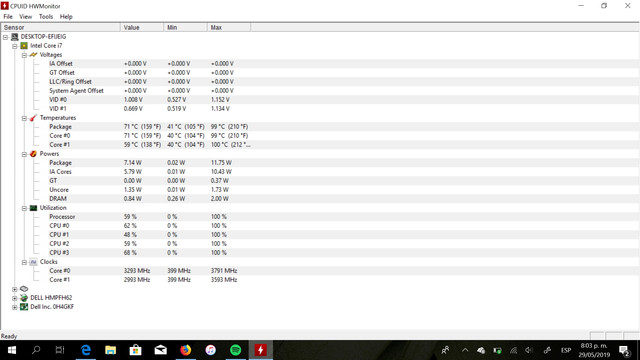Open Mail app from the taskbar
The height and width of the screenshot is (360, 640).
pyautogui.click(x=160, y=350)
